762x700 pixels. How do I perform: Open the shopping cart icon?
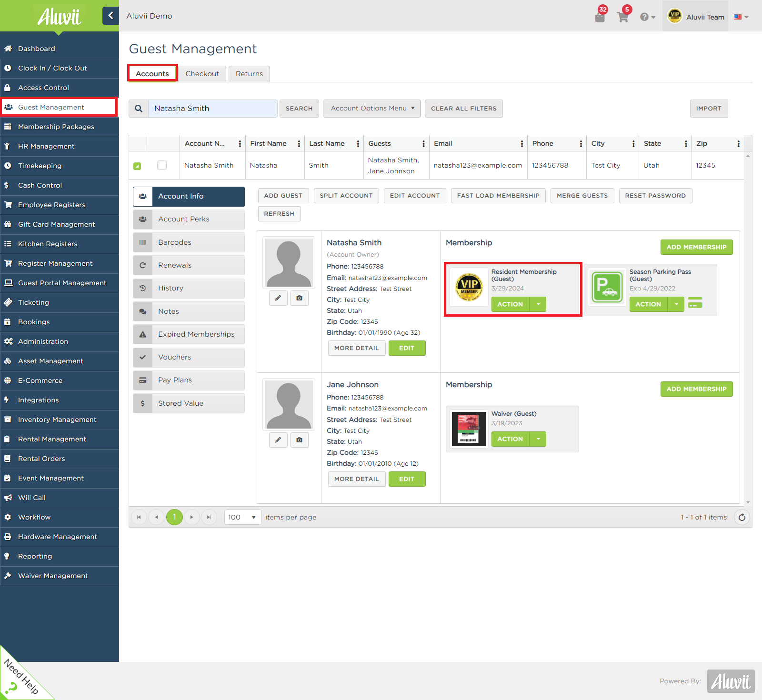[x=622, y=17]
